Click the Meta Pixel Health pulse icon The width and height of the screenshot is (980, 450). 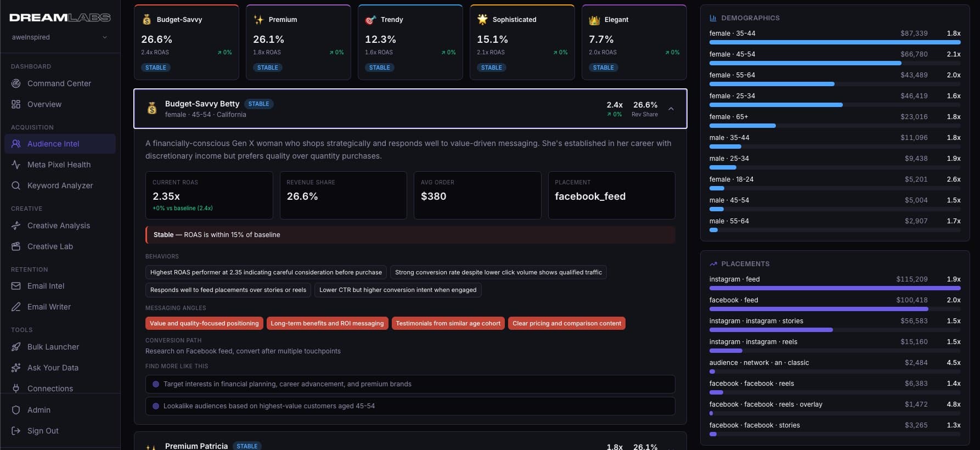point(16,165)
